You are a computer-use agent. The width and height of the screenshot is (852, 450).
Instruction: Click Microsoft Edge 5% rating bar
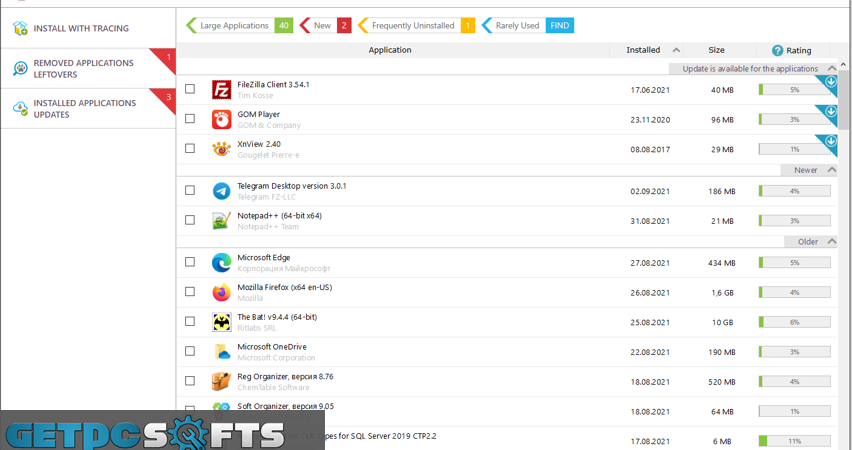coord(794,262)
